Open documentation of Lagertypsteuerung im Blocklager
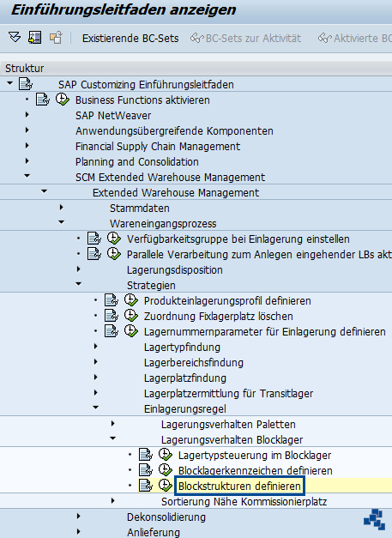This screenshot has height=538, width=392. [x=146, y=455]
